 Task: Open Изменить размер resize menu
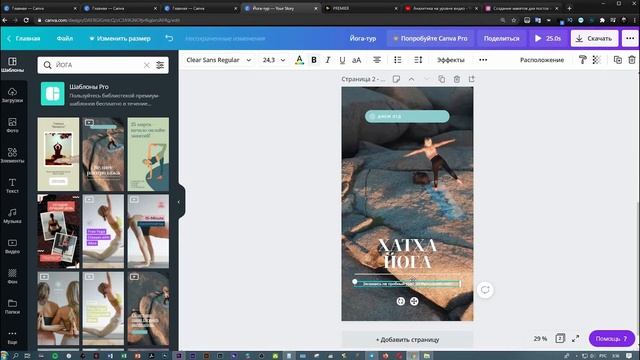pyautogui.click(x=120, y=38)
